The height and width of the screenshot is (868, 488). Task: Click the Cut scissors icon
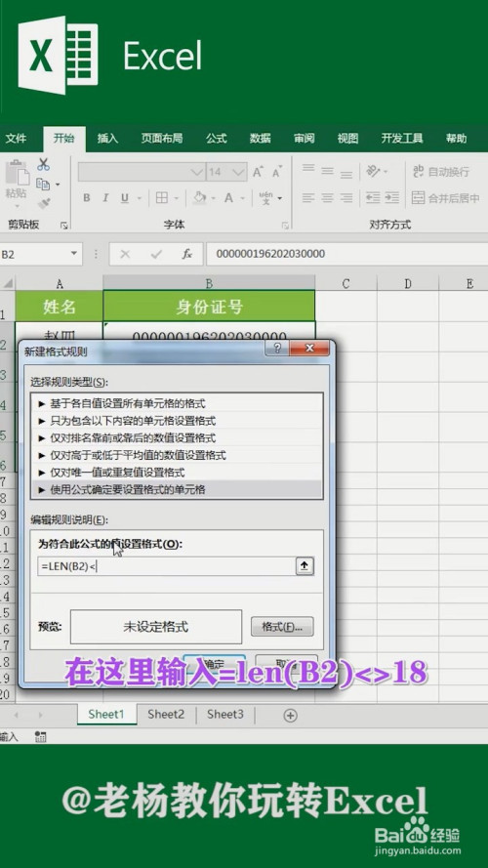pyautogui.click(x=43, y=164)
